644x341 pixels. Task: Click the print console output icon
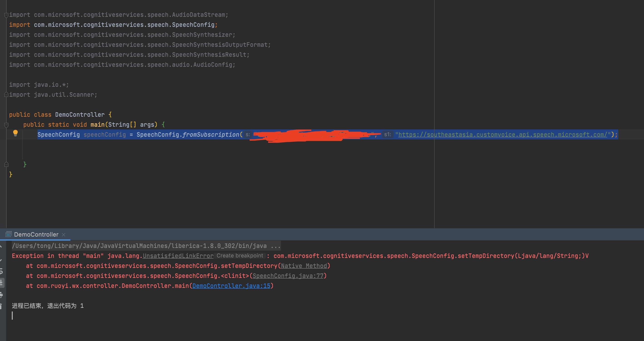(x=2, y=295)
